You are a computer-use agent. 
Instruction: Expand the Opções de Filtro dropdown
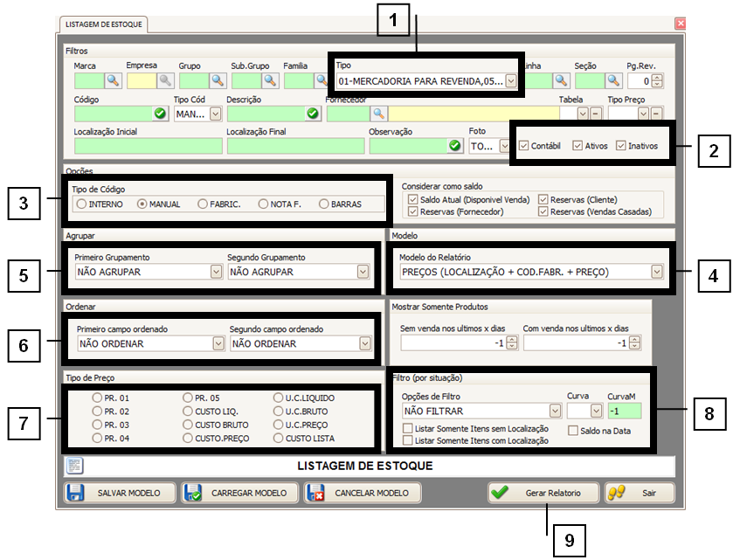pos(555,411)
